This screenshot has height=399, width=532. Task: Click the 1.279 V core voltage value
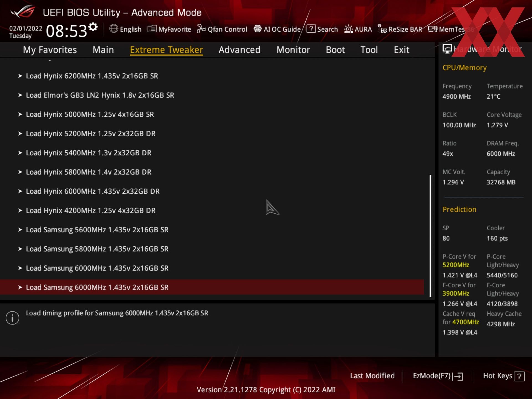[x=497, y=125]
